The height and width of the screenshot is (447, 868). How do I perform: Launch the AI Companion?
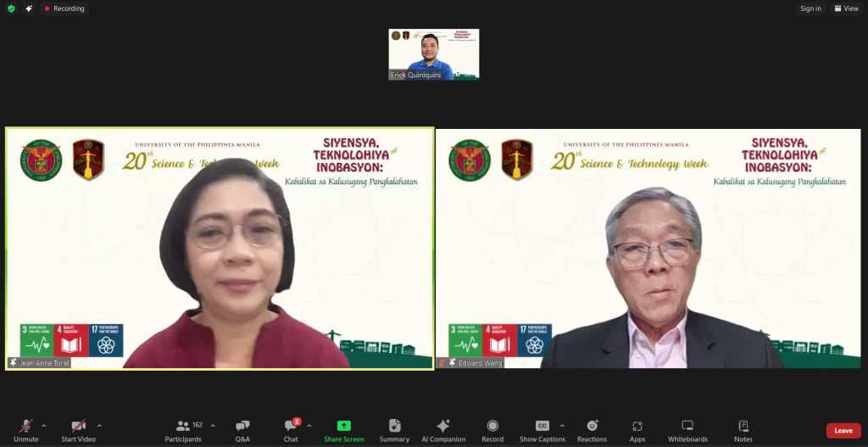pyautogui.click(x=443, y=430)
